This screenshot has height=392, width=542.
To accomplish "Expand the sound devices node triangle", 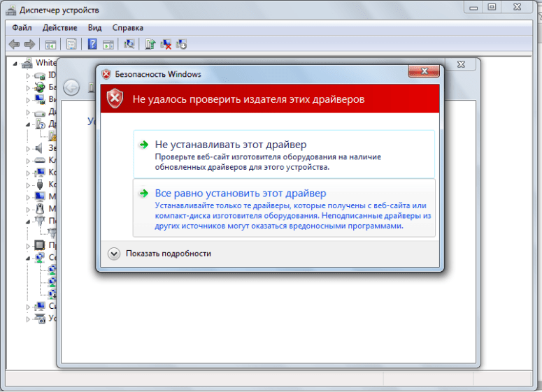I will click(28, 149).
